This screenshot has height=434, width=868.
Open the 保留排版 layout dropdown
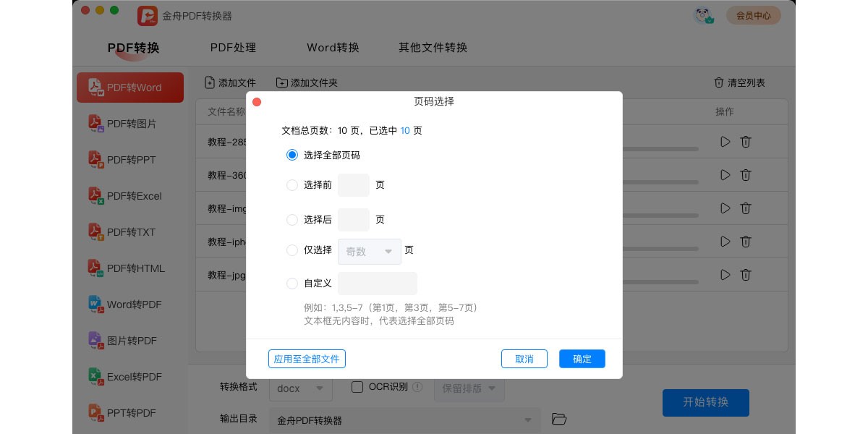[x=469, y=388]
